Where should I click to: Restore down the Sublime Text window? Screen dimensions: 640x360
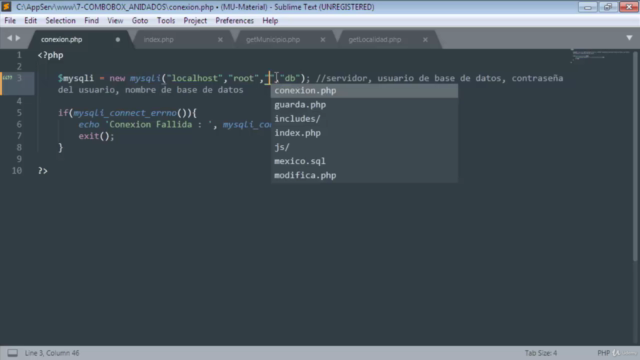[x=608, y=7]
